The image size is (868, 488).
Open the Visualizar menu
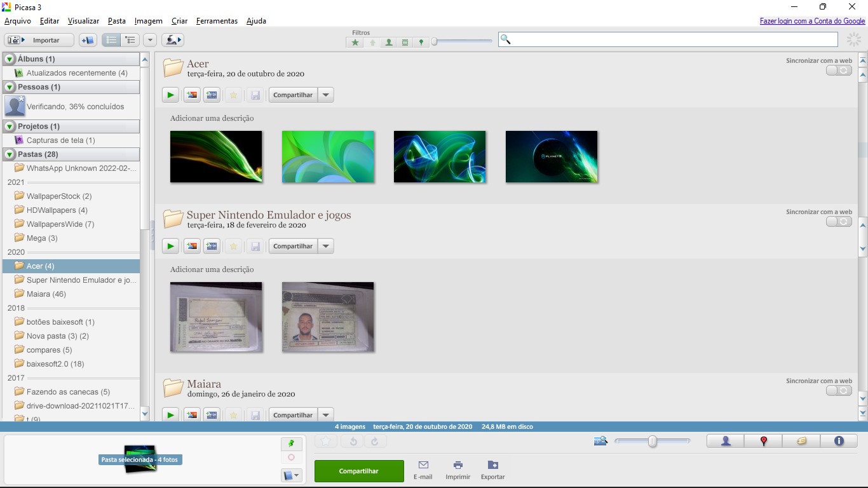pos(83,21)
